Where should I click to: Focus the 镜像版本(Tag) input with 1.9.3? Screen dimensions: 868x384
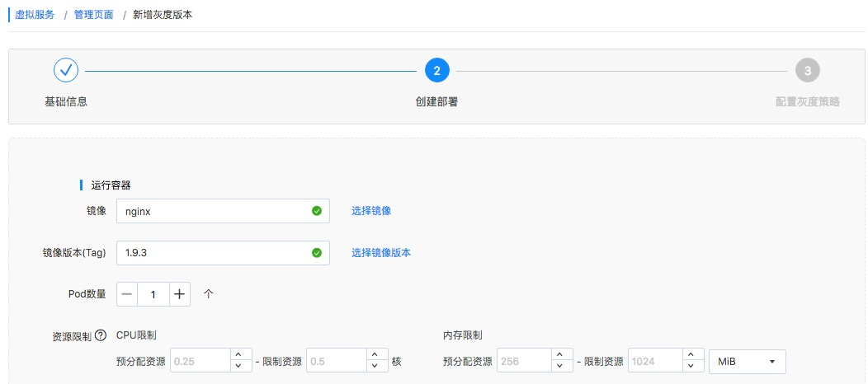click(223, 253)
